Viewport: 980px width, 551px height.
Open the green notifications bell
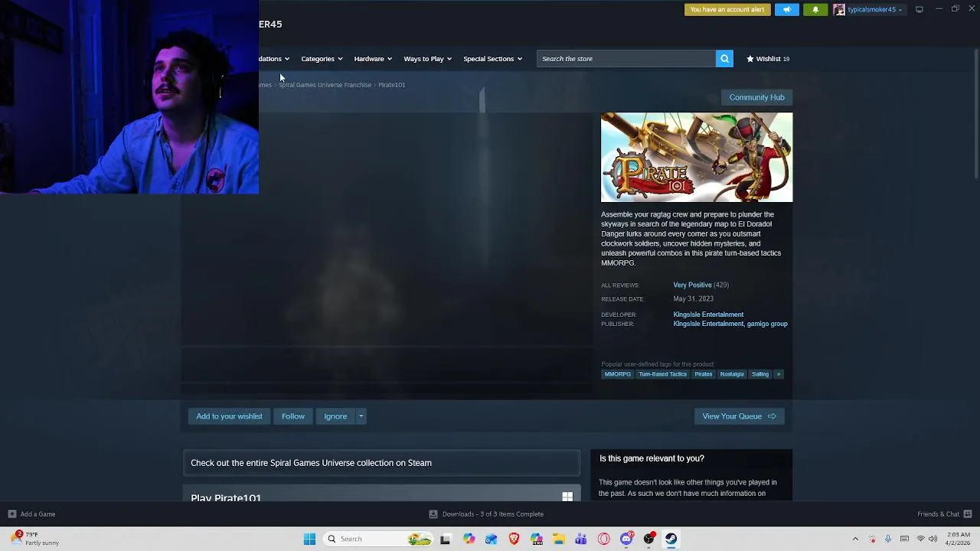pyautogui.click(x=815, y=10)
